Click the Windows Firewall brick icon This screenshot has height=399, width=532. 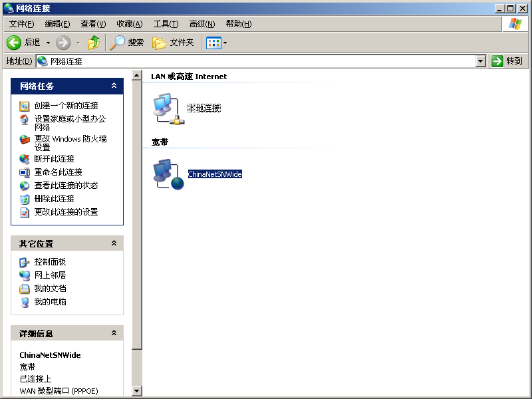coord(25,140)
